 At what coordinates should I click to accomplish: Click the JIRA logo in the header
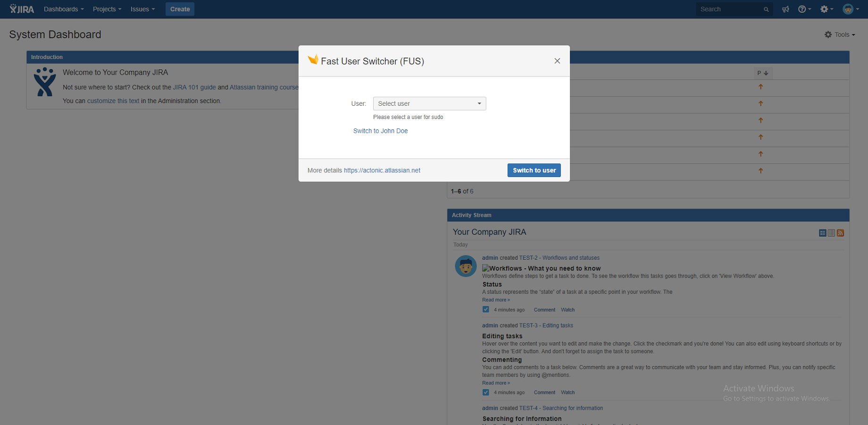pyautogui.click(x=22, y=9)
